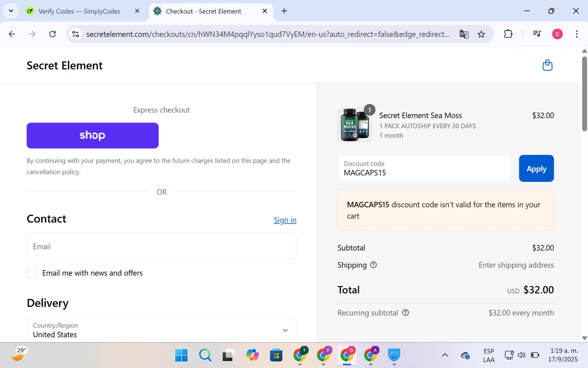Focus the Email input field
The width and height of the screenshot is (588, 368).
[x=162, y=246]
